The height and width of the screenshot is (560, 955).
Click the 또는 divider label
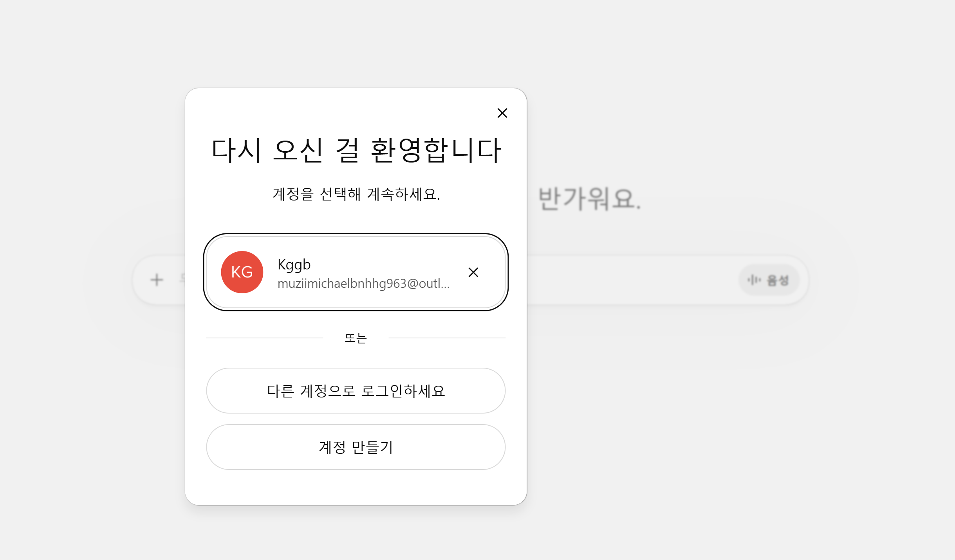pyautogui.click(x=356, y=338)
